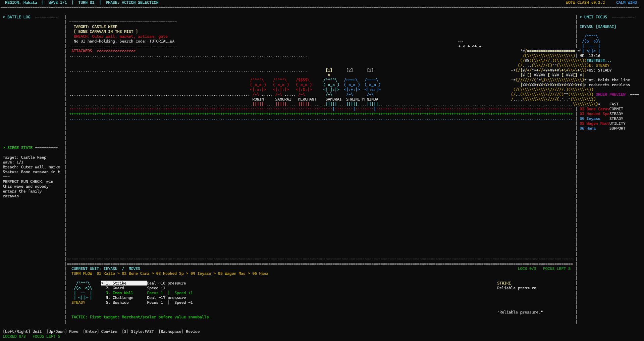Screen dimensions: 644x341
Task: Click the TURN 01 status entry
Action: point(86,3)
